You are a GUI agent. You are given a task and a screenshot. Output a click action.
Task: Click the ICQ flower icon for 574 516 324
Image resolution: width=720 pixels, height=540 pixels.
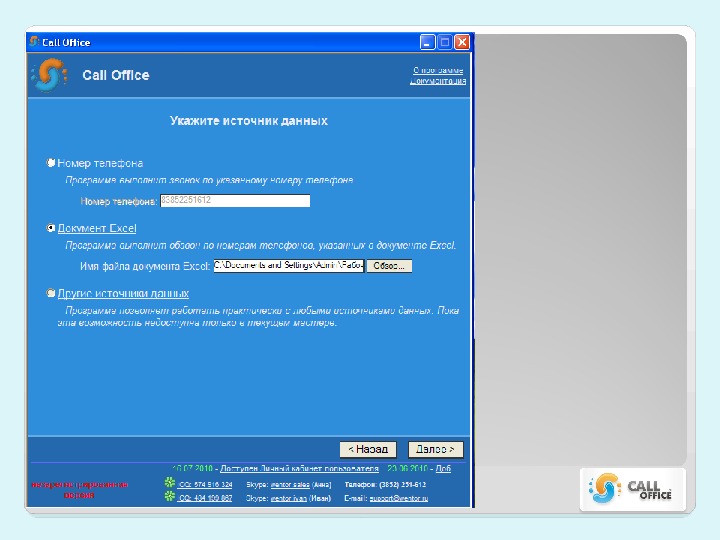click(170, 483)
